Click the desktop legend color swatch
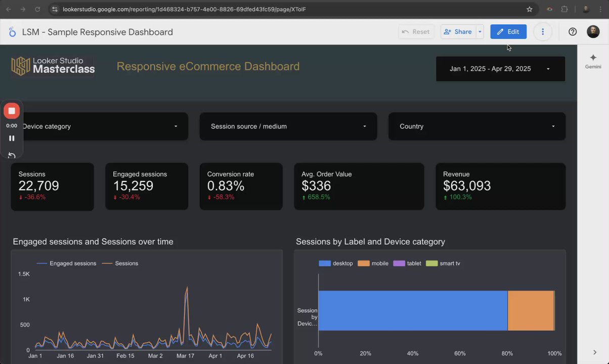This screenshot has height=364, width=609. point(325,263)
